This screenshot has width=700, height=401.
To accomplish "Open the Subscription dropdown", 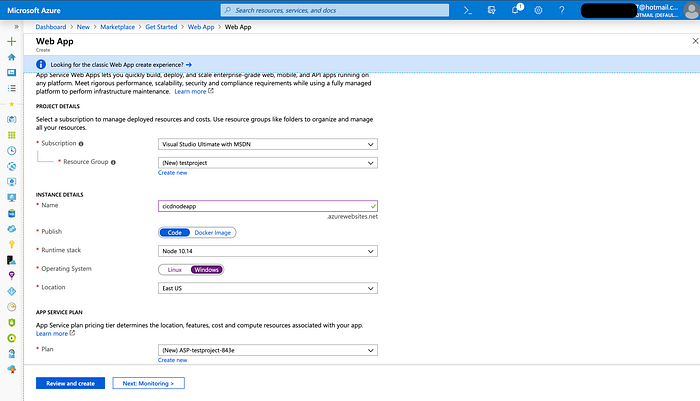I will 268,144.
